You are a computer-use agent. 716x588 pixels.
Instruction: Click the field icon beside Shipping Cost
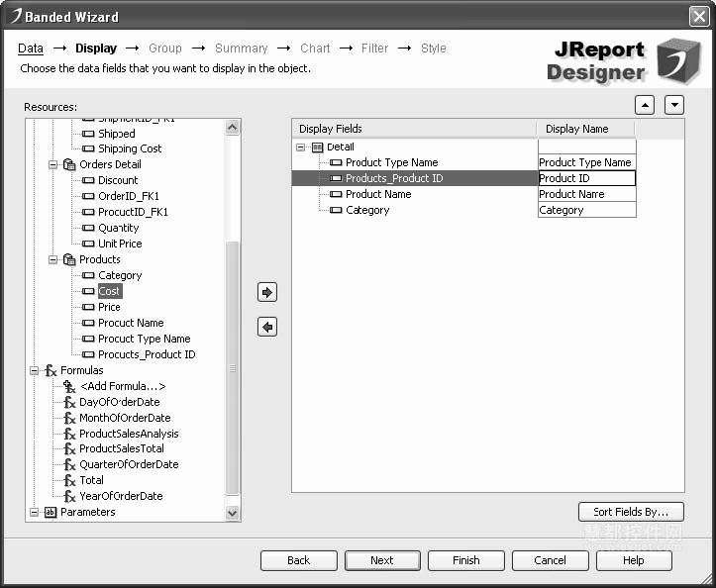click(x=88, y=148)
